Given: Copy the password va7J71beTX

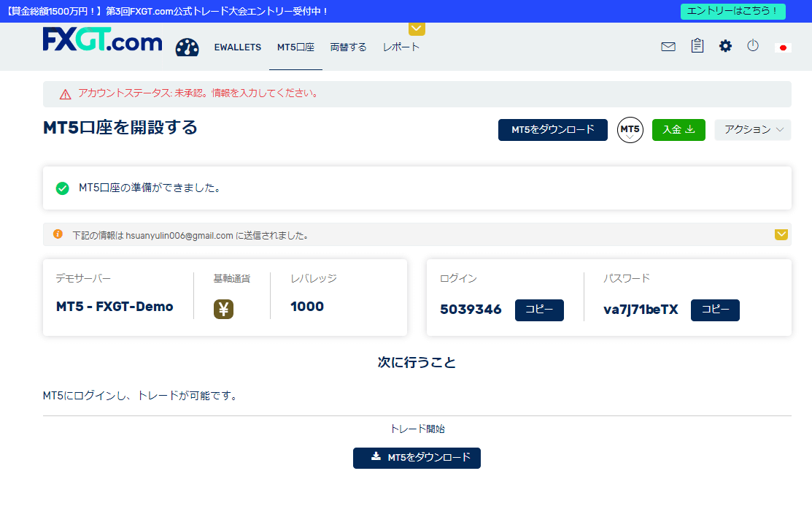Looking at the screenshot, I should click(715, 310).
